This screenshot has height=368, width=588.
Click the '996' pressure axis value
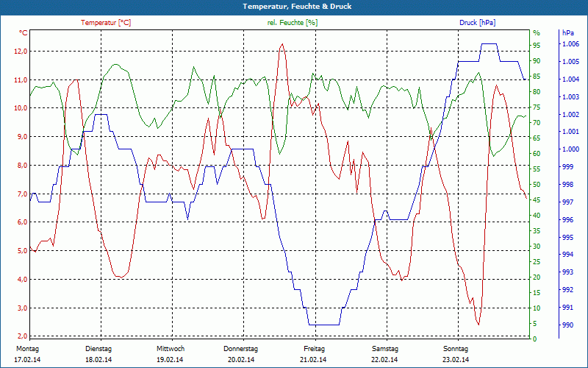click(x=567, y=219)
